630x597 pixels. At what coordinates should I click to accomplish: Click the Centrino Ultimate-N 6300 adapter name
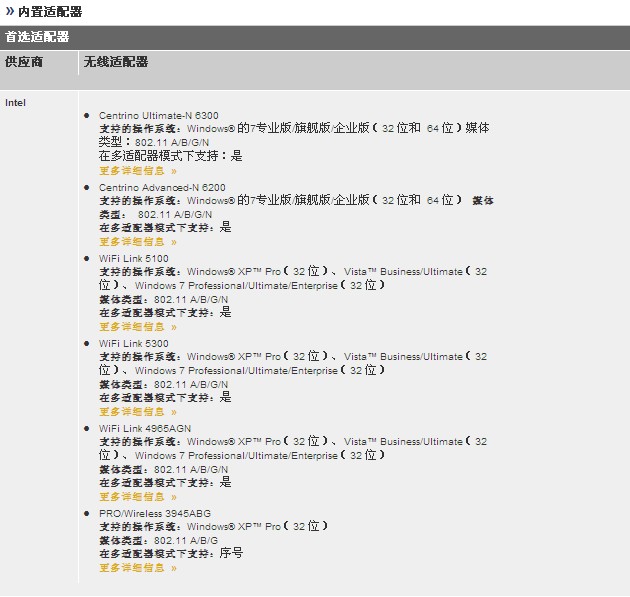(x=158, y=116)
